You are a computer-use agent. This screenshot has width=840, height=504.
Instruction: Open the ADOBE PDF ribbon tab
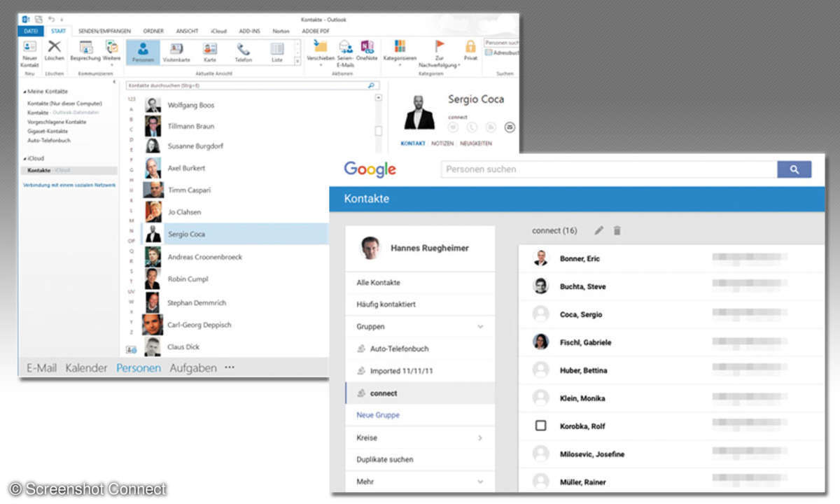pos(316,31)
